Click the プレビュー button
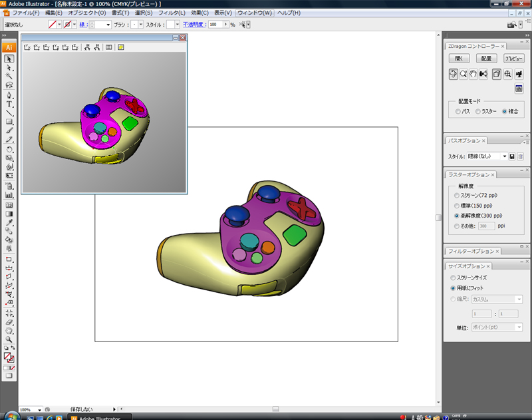532x420 pixels. coord(513,59)
